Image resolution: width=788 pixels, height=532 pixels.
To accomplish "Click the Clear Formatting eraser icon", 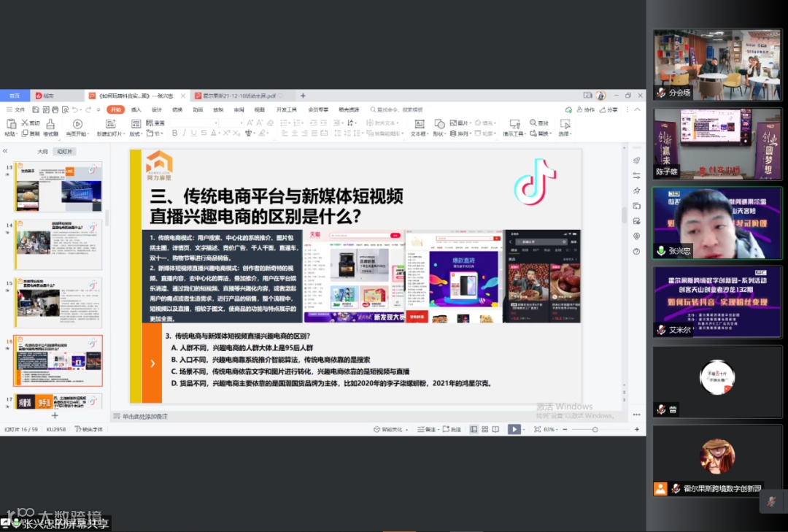I will tap(271, 123).
